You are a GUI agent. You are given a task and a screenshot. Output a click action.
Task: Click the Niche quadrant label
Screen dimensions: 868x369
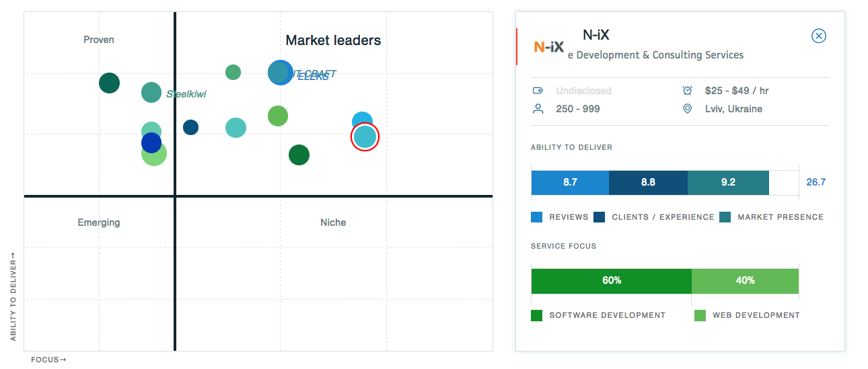[x=333, y=222]
